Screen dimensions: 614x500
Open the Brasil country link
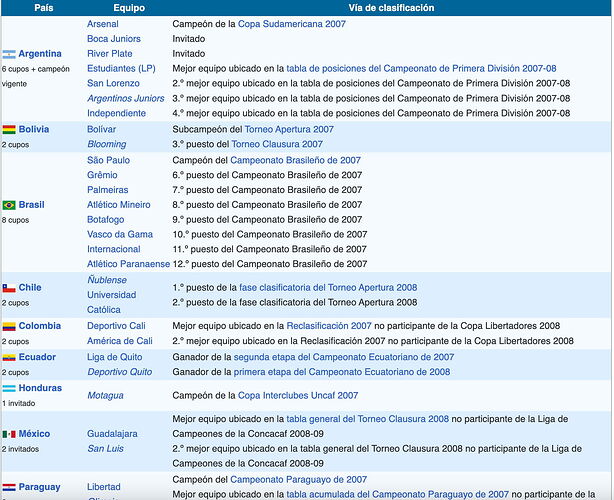(x=31, y=205)
